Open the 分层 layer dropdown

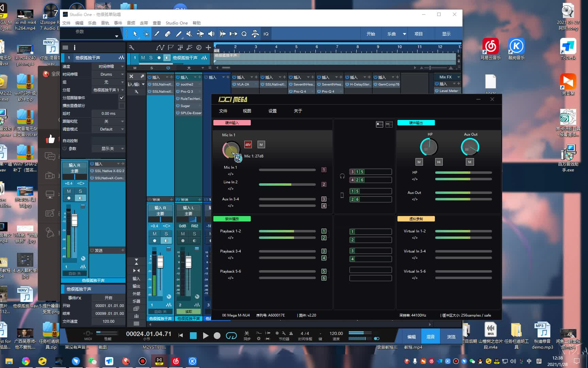click(108, 90)
